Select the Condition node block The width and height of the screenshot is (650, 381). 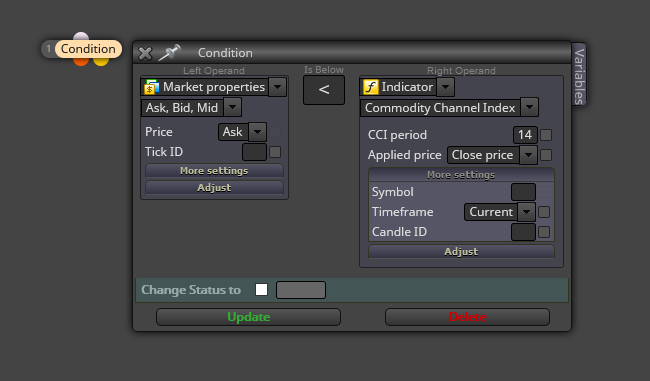81,49
